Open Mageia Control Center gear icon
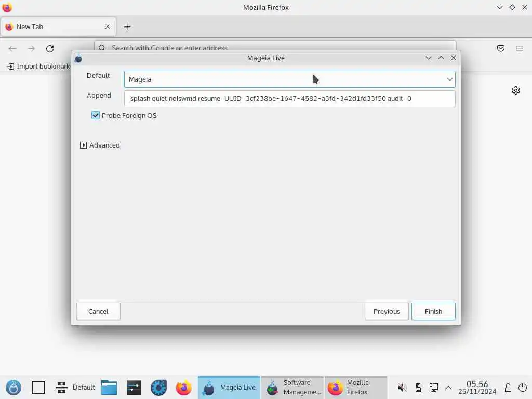Image resolution: width=532 pixels, height=399 pixels. click(x=159, y=388)
